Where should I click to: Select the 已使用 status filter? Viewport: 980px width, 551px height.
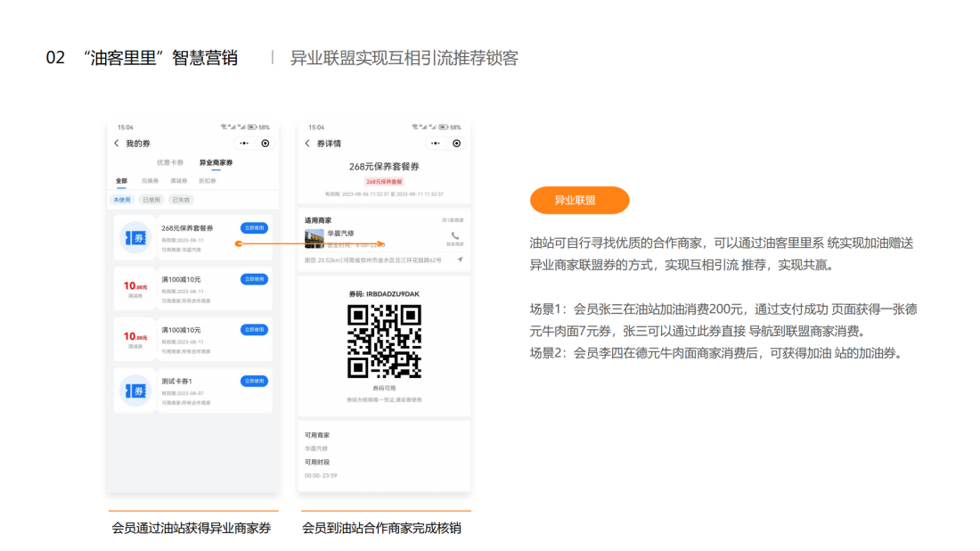[x=151, y=200]
